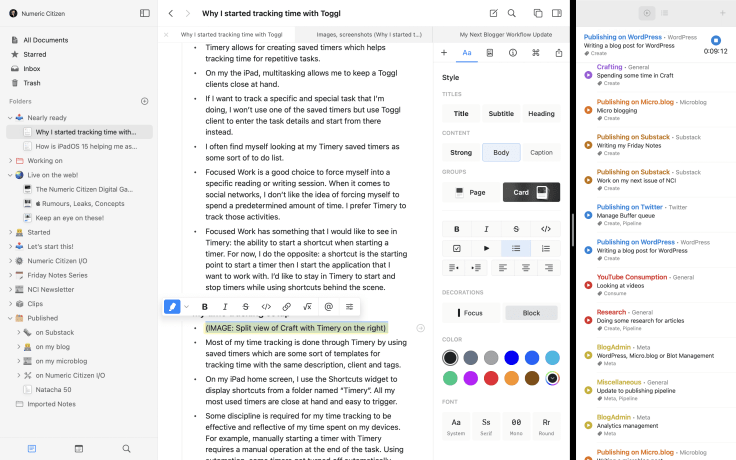
Task: Expand the on Substack subfolder
Action: pos(19,332)
